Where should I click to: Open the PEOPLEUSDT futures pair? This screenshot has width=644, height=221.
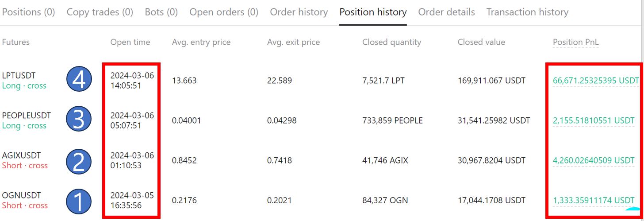tap(27, 116)
